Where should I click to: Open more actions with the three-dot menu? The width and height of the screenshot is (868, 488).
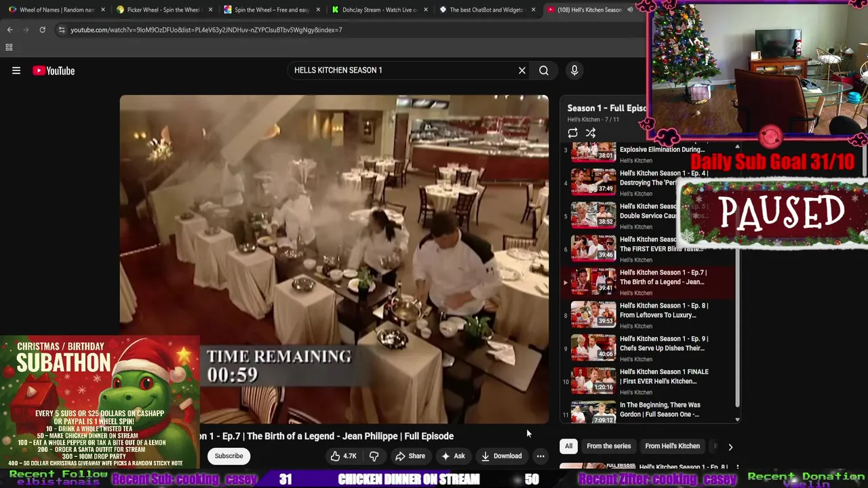[x=540, y=456]
